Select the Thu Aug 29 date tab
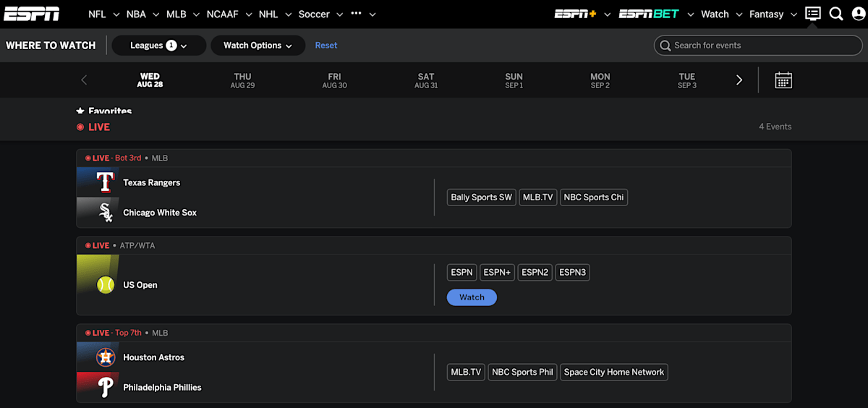Image resolution: width=868 pixels, height=408 pixels. (242, 80)
